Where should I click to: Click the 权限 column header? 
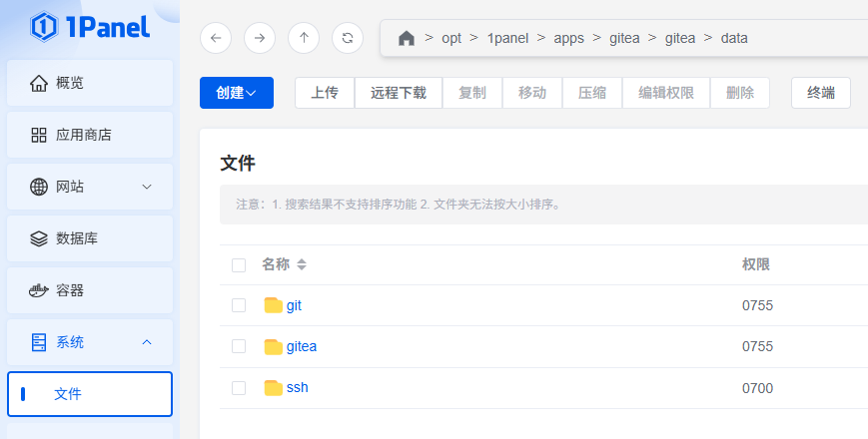pyautogui.click(x=755, y=264)
